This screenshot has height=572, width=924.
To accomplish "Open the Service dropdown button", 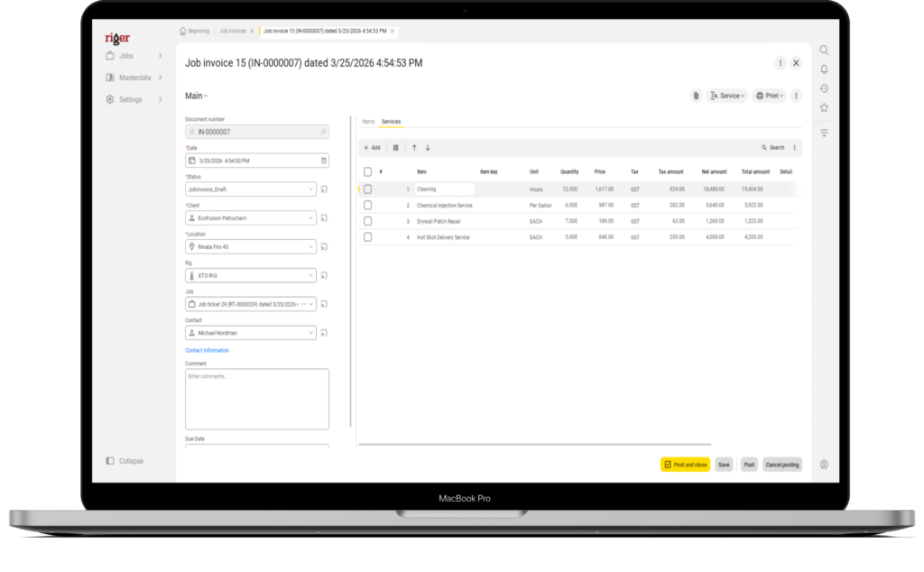I will coord(727,96).
